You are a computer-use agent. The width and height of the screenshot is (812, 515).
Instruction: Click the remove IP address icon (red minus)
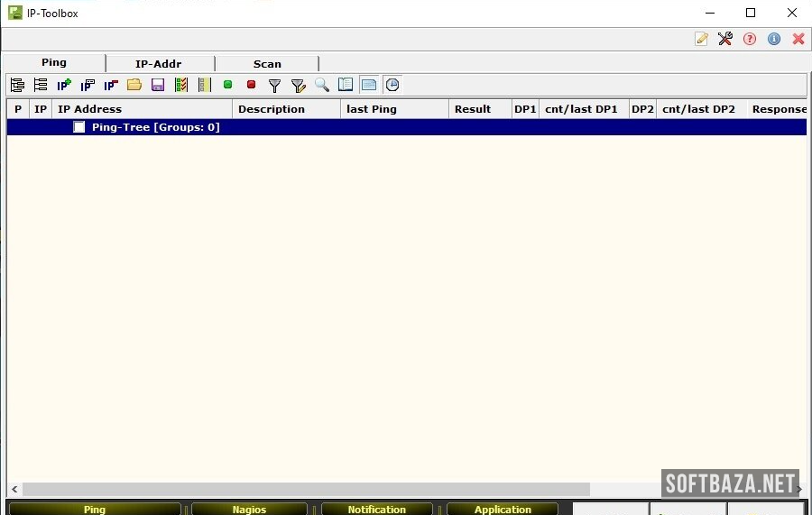(111, 85)
